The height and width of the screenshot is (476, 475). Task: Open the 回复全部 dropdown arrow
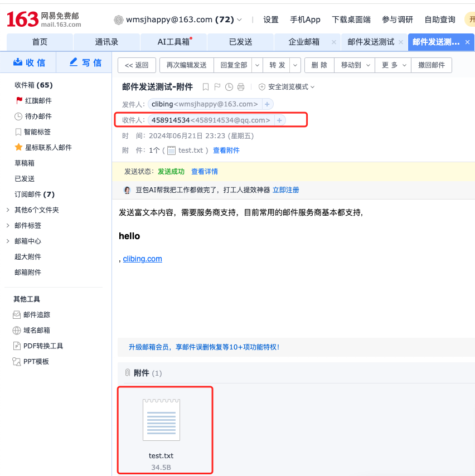[x=257, y=65]
